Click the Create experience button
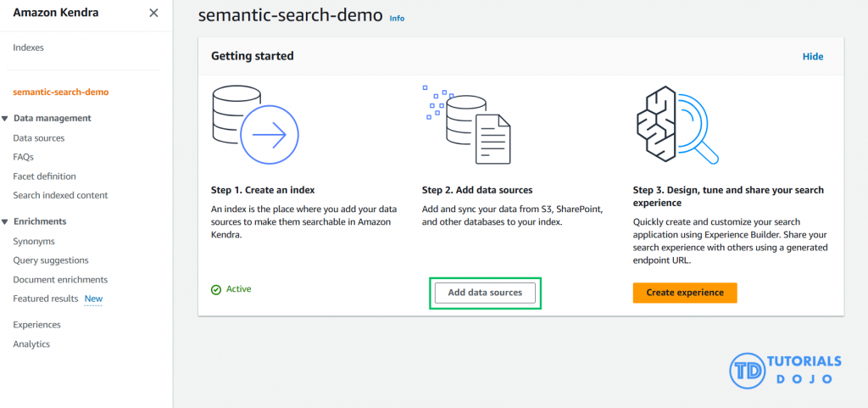This screenshot has width=868, height=408. 684,293
